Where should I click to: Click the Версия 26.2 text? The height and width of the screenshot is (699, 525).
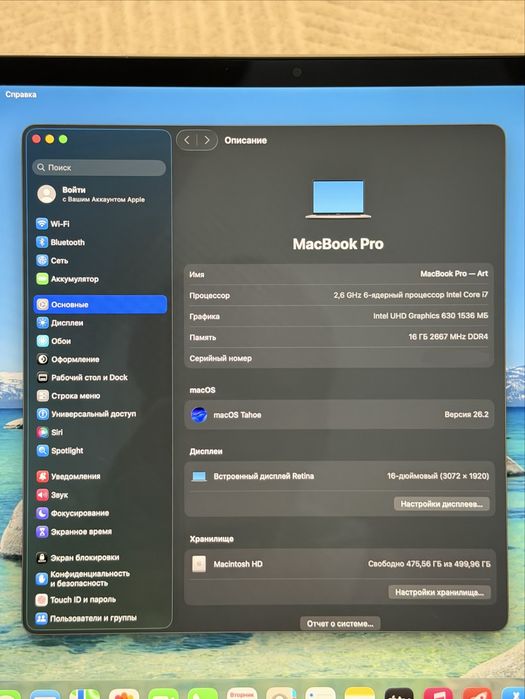point(466,415)
